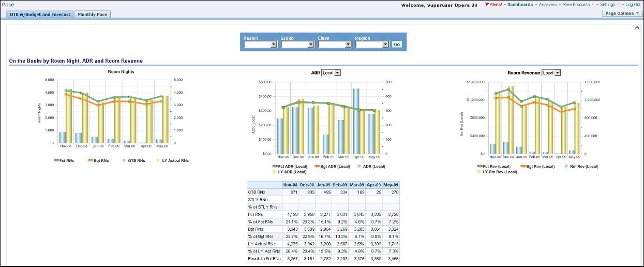Collapse section using double chevron icon

pos(636,27)
